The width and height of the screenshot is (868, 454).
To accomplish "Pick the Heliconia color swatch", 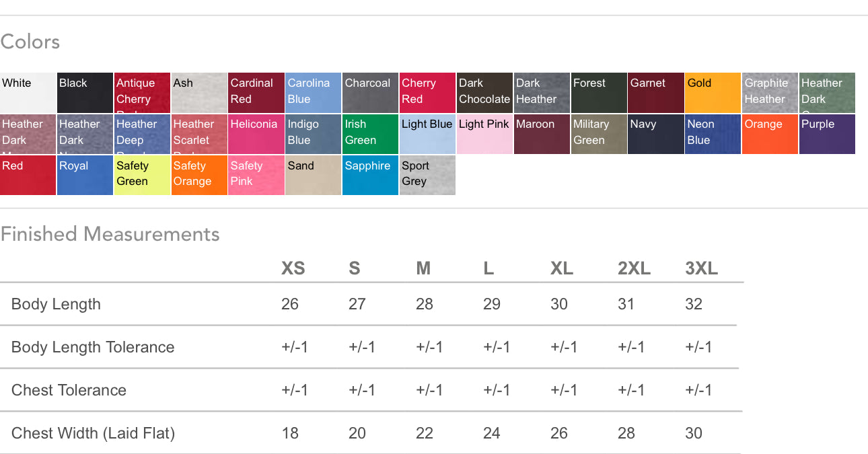I will pos(256,134).
